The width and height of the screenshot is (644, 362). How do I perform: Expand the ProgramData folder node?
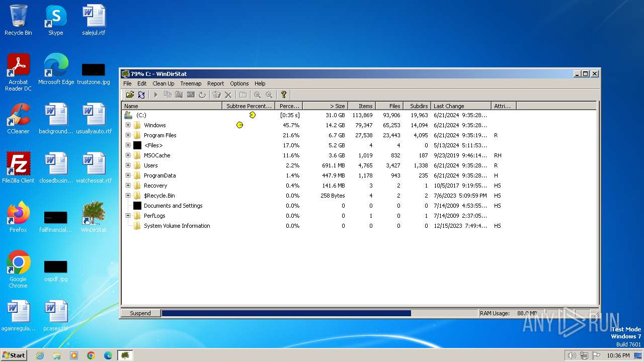point(128,175)
